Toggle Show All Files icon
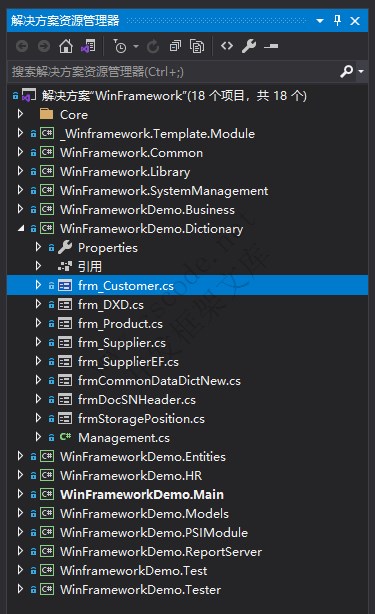This screenshot has height=614, width=375. click(197, 46)
